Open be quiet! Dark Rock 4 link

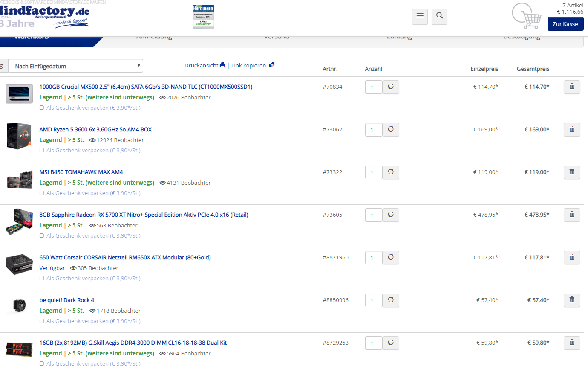(67, 300)
